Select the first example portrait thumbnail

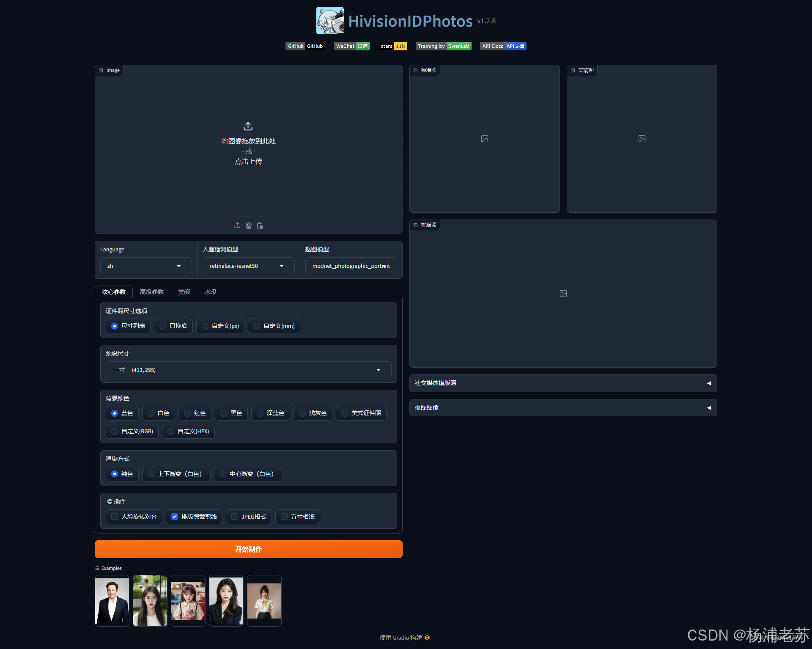coord(112,601)
